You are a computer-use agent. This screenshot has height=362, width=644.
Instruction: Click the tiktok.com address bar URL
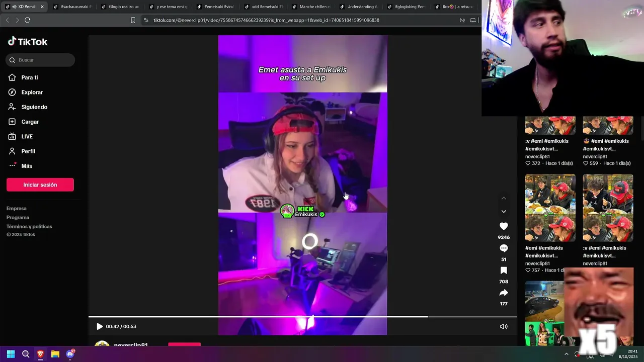pos(266,20)
